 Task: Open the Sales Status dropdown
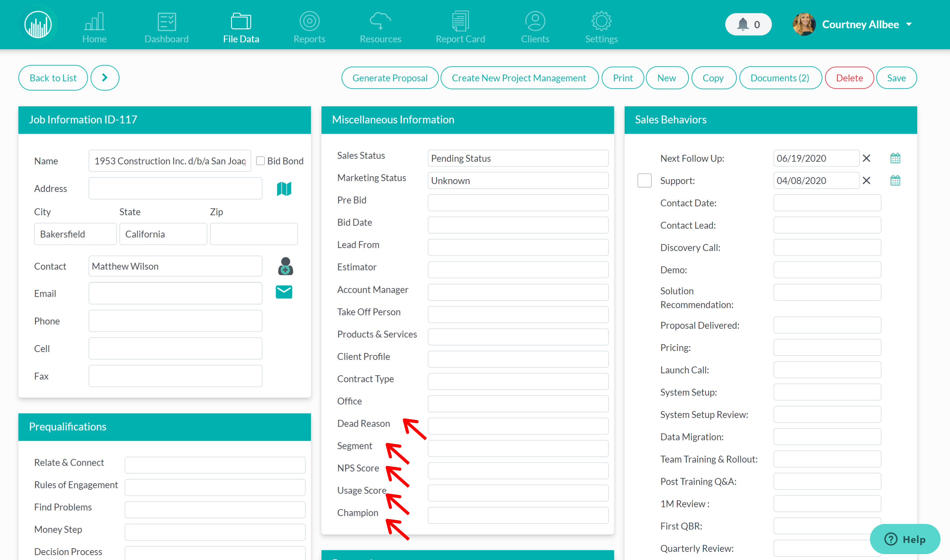518,158
